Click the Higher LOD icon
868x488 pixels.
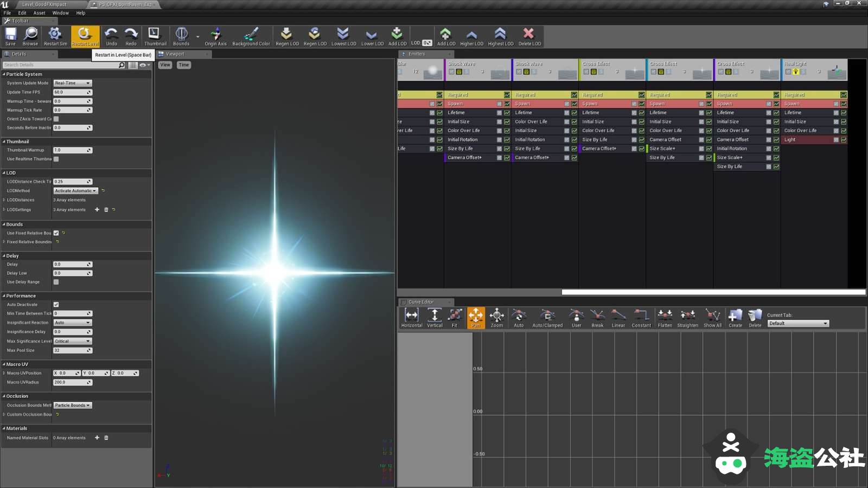471,36
